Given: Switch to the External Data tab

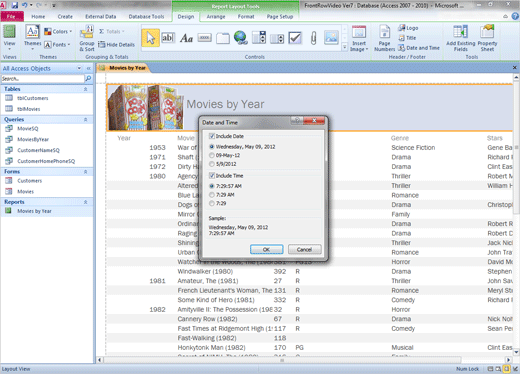Looking at the screenshot, I should tap(101, 16).
